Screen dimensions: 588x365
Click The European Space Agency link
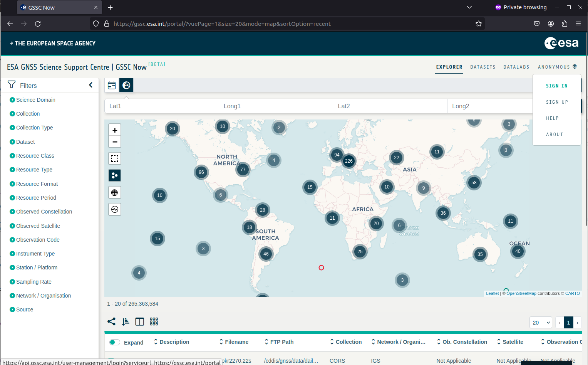[x=53, y=43]
